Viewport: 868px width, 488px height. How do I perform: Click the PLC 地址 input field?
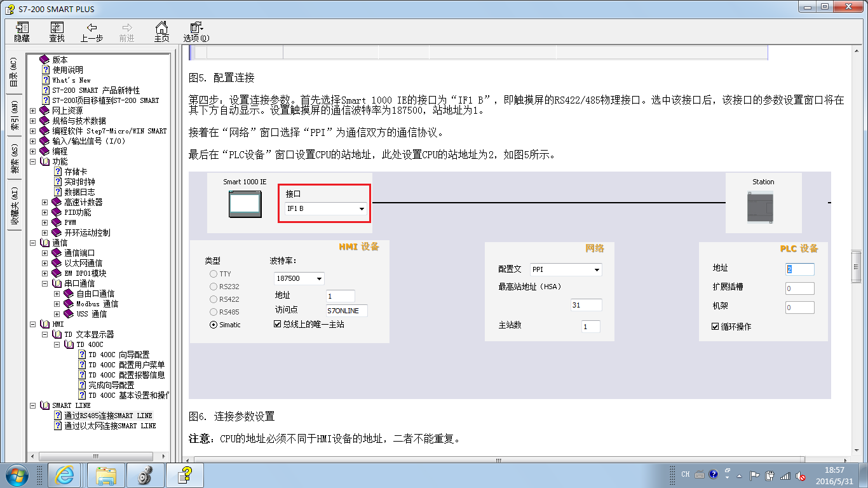[x=800, y=269]
